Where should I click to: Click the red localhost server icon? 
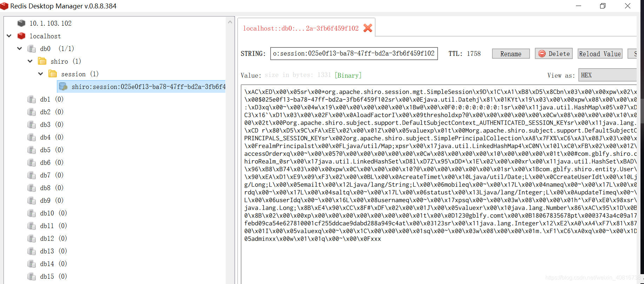click(21, 36)
